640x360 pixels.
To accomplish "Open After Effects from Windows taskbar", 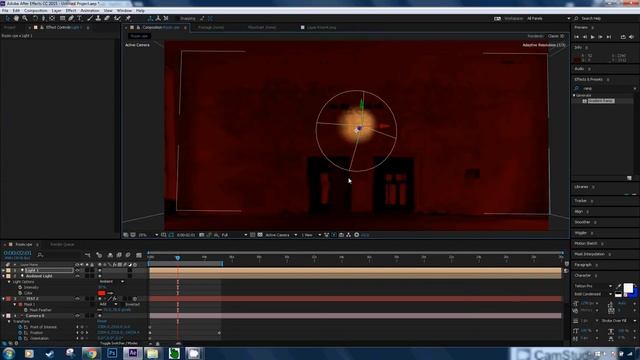I will (x=133, y=353).
